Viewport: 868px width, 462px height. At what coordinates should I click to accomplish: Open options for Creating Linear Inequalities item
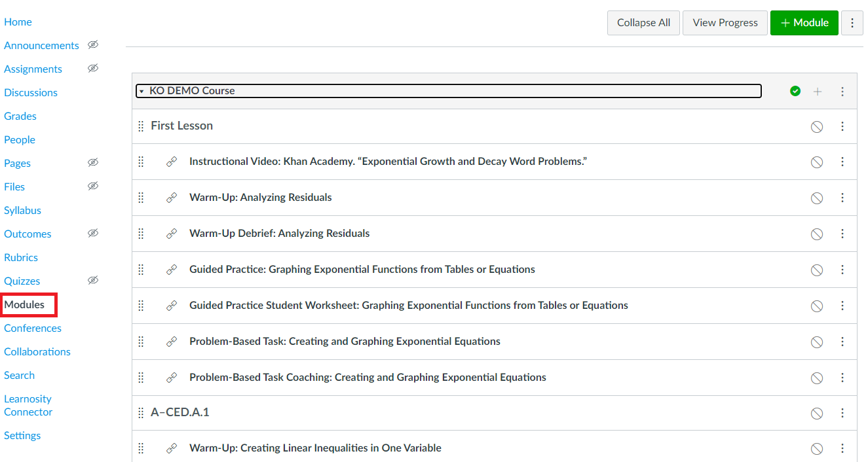tap(842, 448)
